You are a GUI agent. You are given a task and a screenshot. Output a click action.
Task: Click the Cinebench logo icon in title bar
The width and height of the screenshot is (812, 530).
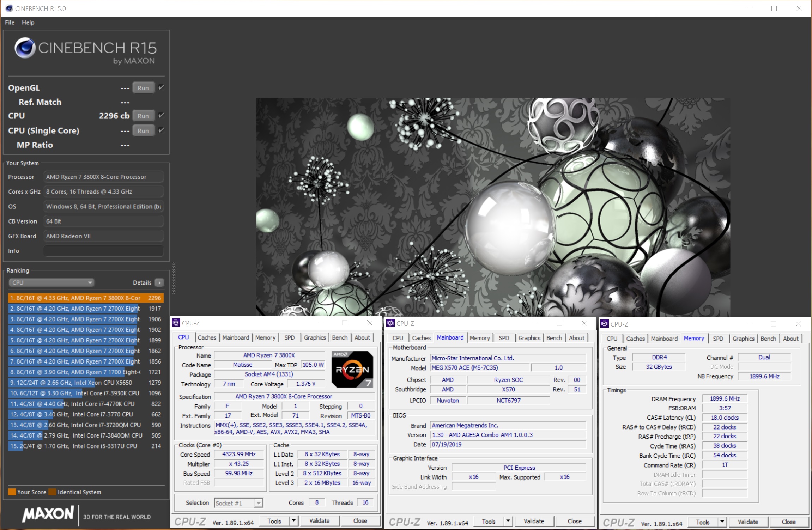[x=9, y=8]
